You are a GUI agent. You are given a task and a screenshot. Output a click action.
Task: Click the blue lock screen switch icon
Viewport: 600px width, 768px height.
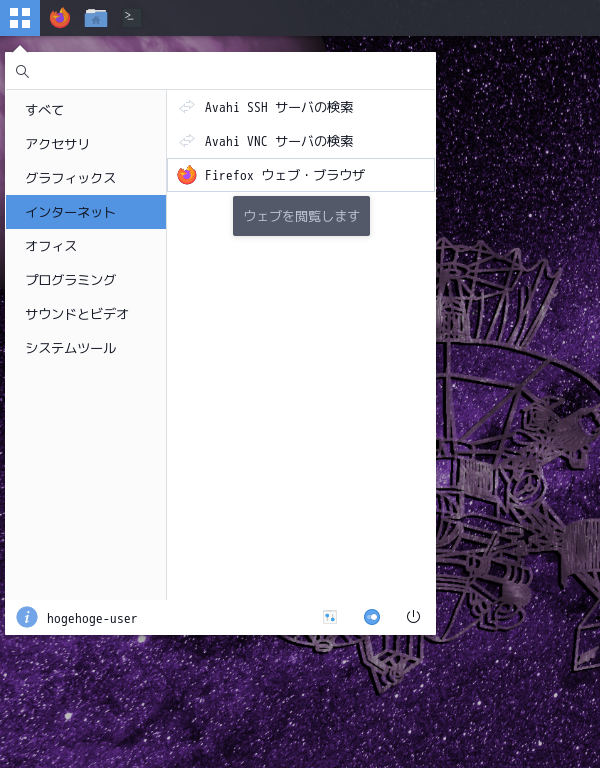[372, 617]
